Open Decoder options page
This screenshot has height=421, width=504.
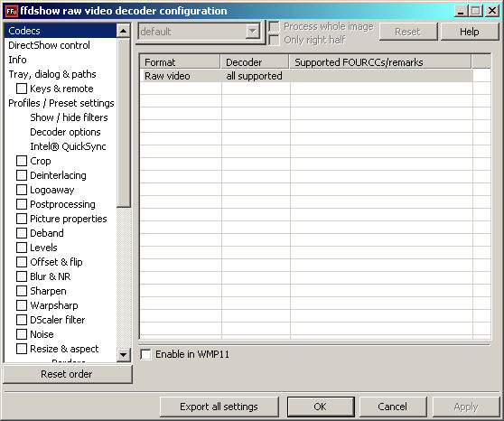[x=65, y=132]
